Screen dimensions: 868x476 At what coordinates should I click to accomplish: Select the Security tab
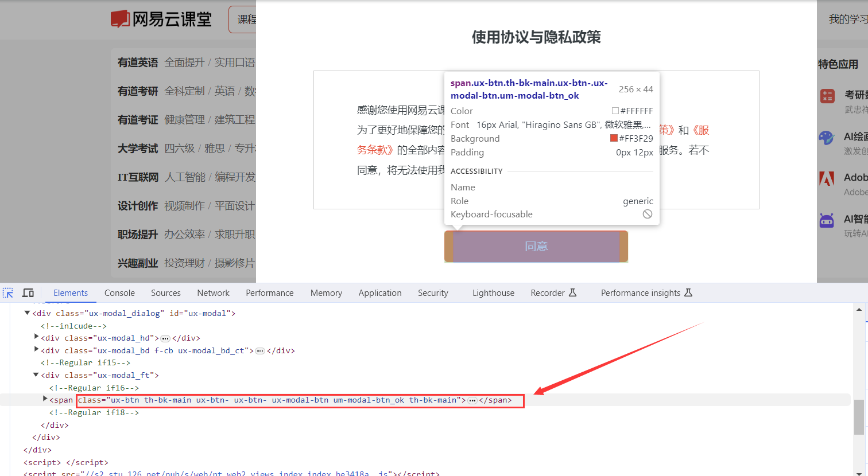click(x=433, y=293)
